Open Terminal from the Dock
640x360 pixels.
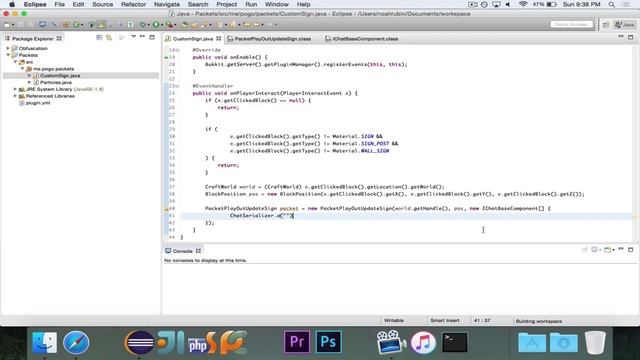click(454, 342)
